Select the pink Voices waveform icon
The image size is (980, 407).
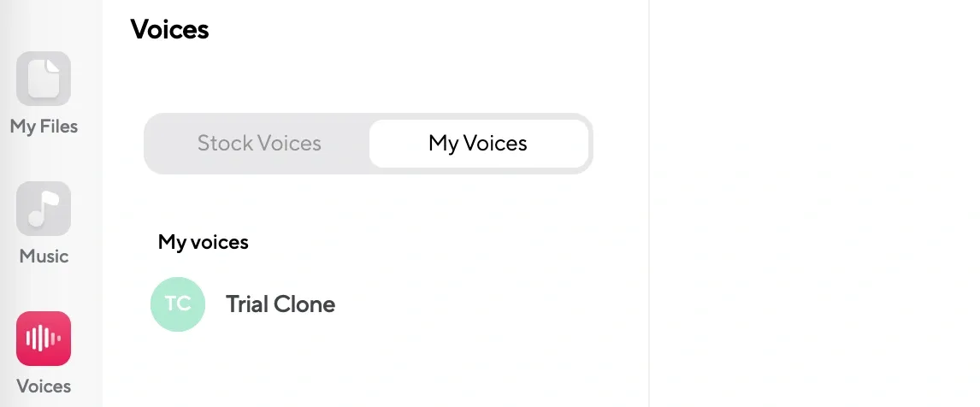point(44,339)
